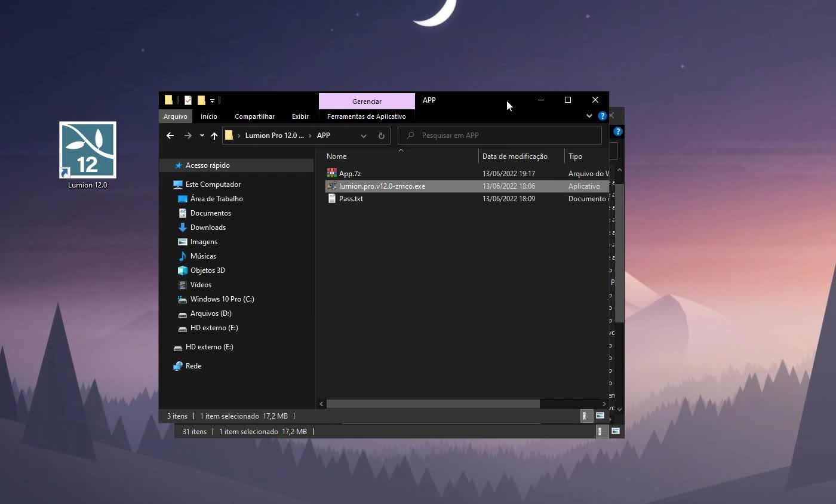Open the recent locations dropdown
This screenshot has height=504, width=836.
[202, 136]
